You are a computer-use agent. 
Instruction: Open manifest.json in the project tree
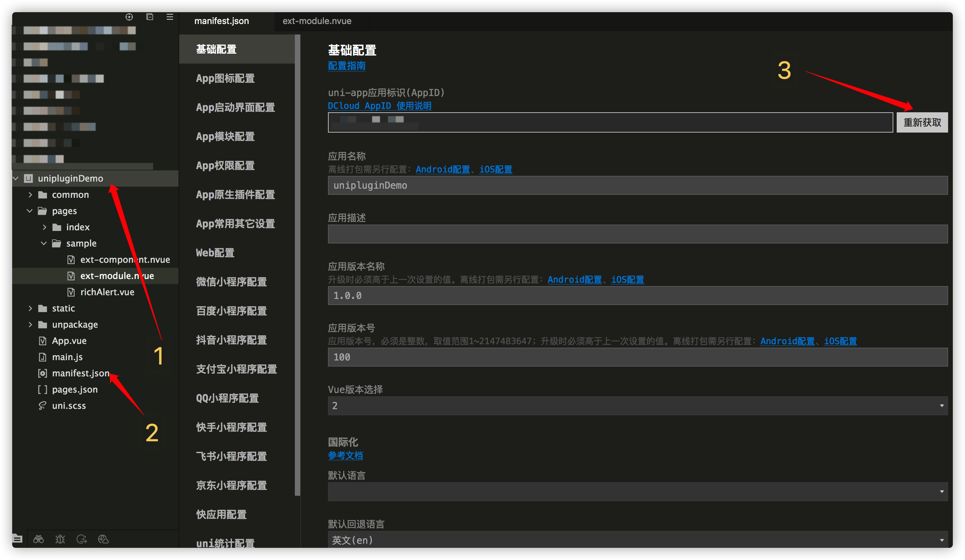pyautogui.click(x=80, y=373)
